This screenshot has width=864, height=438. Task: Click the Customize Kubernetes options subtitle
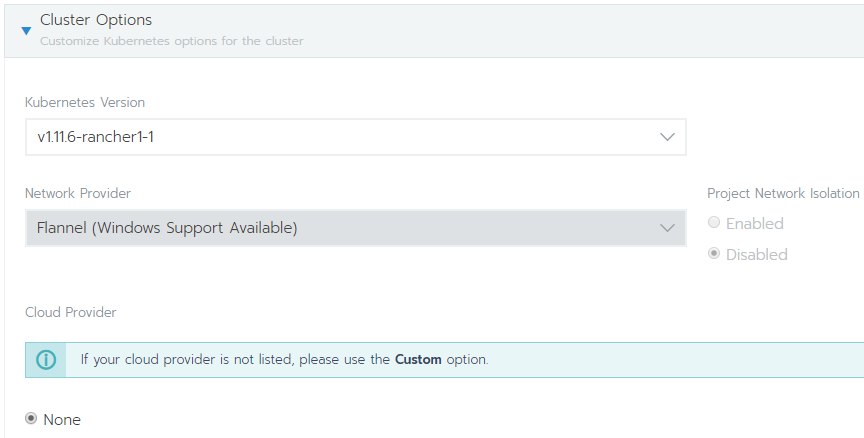point(171,41)
